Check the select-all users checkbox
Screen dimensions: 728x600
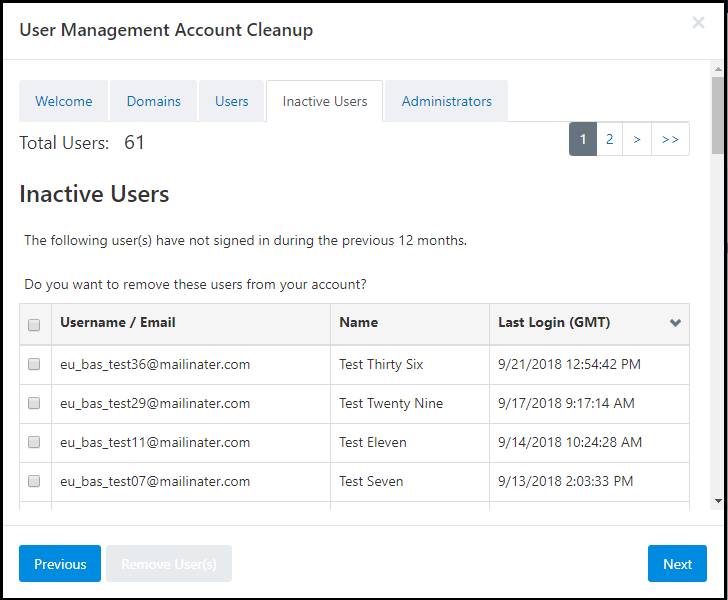(34, 325)
